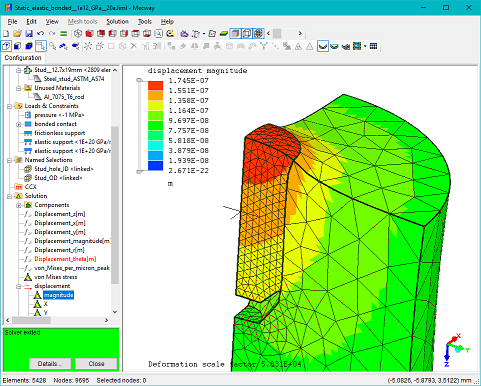Click the red legend color swatch

[x=155, y=85]
